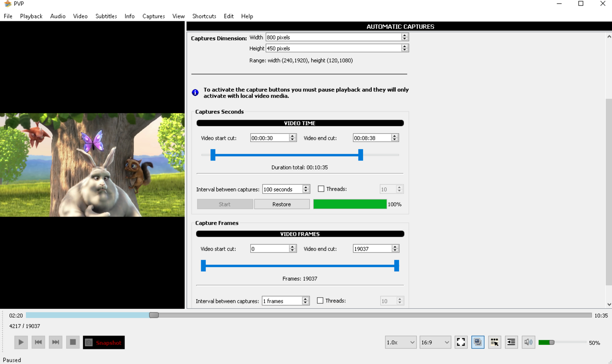Viewport: 612px width, 364px height.
Task: Click frames end cut 19037 field
Action: click(372, 249)
